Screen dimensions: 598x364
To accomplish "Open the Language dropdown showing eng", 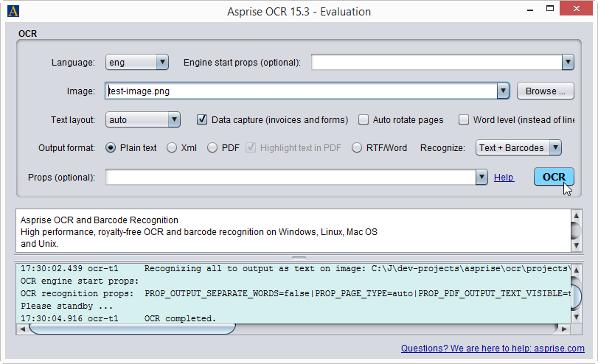I will [137, 63].
